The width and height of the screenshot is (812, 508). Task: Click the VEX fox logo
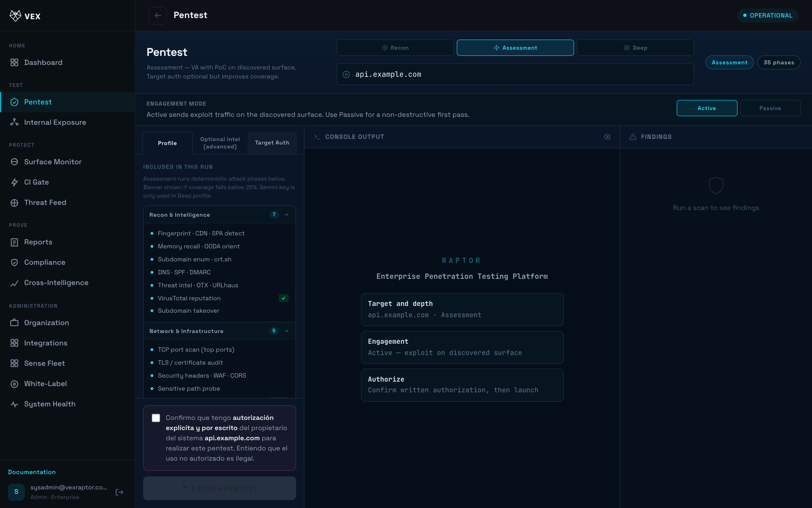pos(16,16)
